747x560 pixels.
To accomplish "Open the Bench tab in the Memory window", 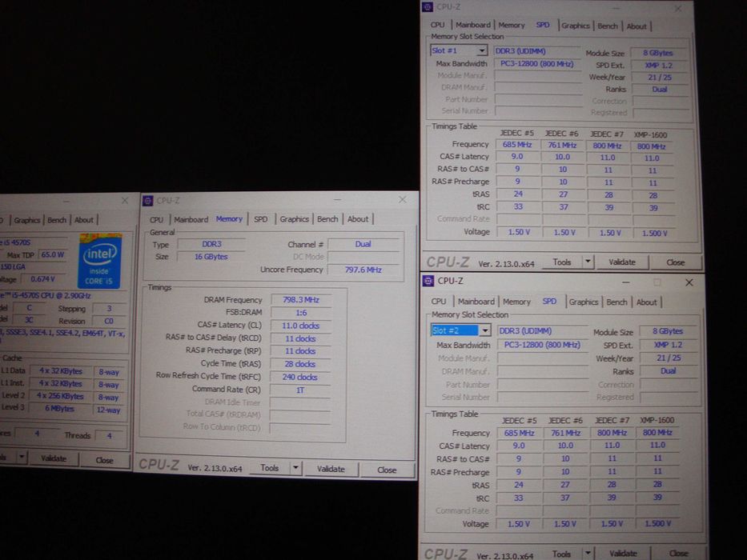I will point(327,219).
